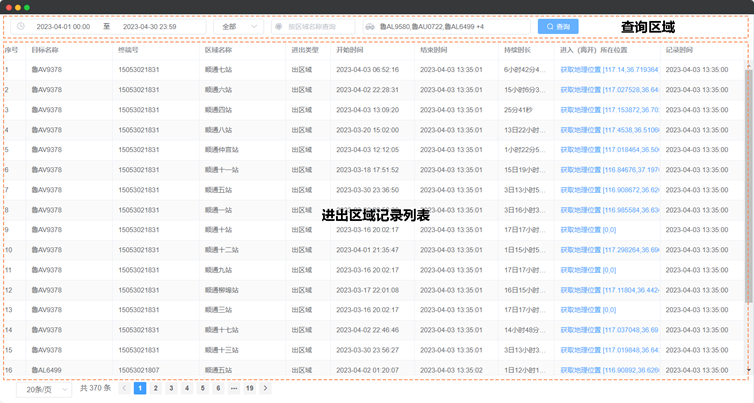Click start date 2023-04-01 00:00 field

63,27
